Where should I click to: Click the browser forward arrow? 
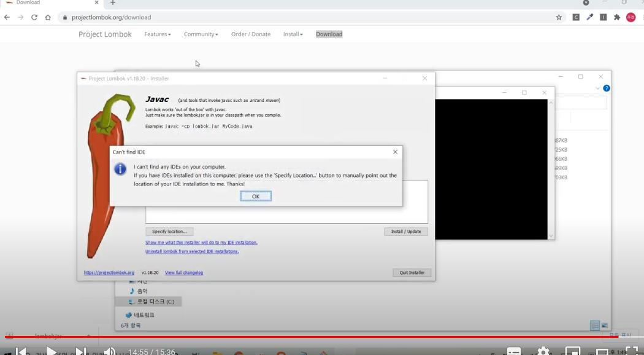(20, 17)
